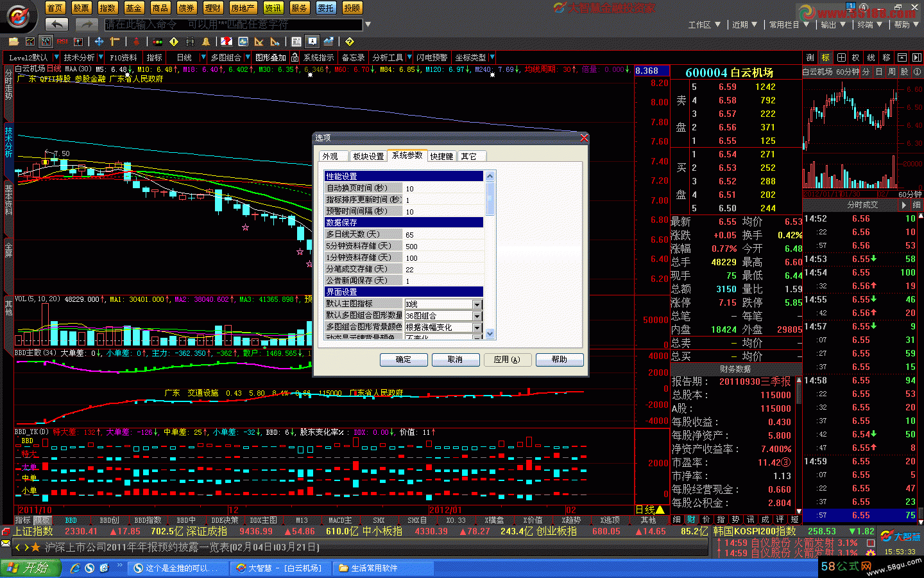The image size is (924, 578).
Task: Switch to the 快捷键 tab in options dialog
Action: [x=441, y=157]
